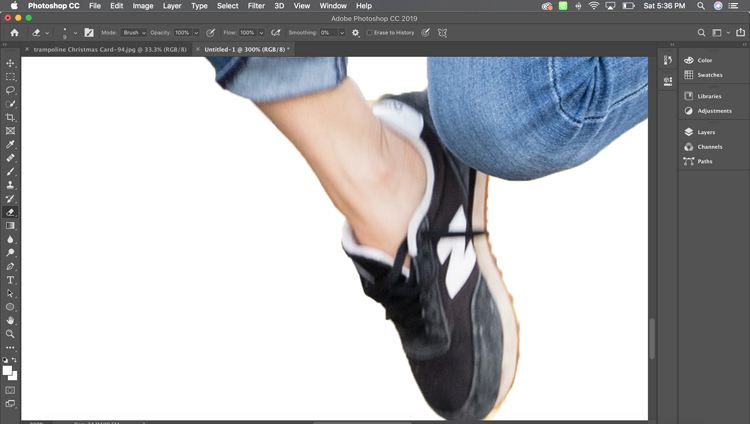Select the Gradient tool
This screenshot has height=424, width=750.
[10, 225]
